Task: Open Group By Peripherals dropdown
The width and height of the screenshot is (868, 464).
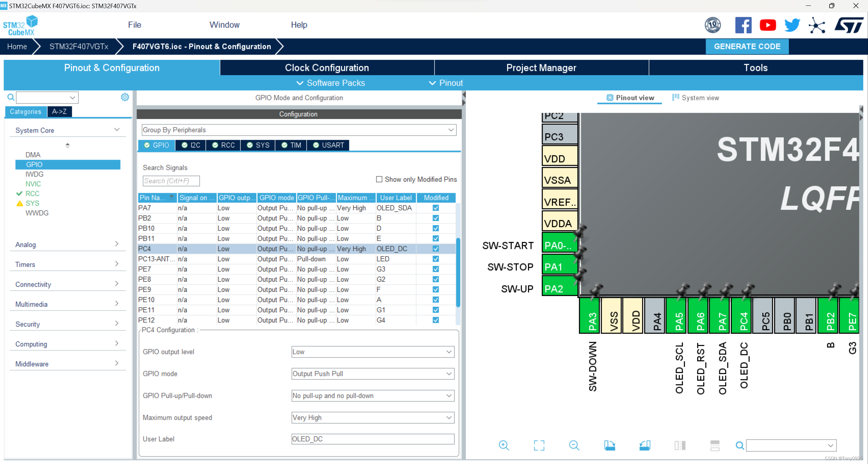Action: [299, 130]
